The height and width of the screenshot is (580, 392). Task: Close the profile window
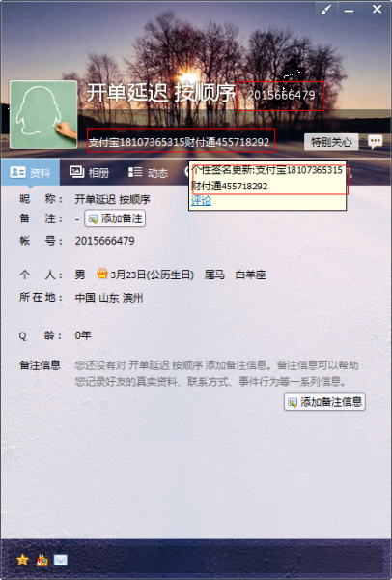[x=377, y=10]
